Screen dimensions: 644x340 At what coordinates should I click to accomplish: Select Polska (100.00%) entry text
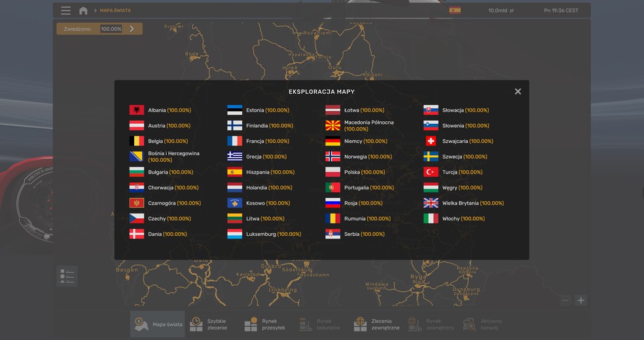[x=365, y=172]
